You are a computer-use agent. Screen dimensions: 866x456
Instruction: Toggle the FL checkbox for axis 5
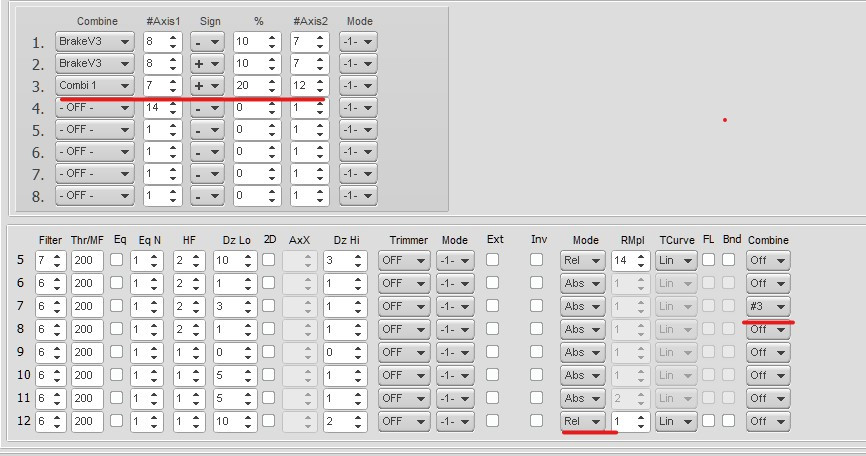pyautogui.click(x=709, y=259)
